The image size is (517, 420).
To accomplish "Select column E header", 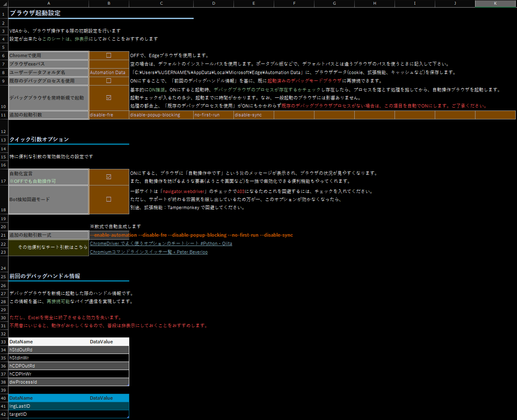I will tap(254, 3).
